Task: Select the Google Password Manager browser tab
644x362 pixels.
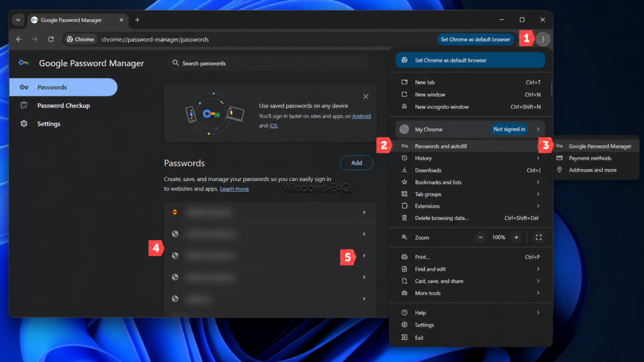Action: (x=77, y=19)
